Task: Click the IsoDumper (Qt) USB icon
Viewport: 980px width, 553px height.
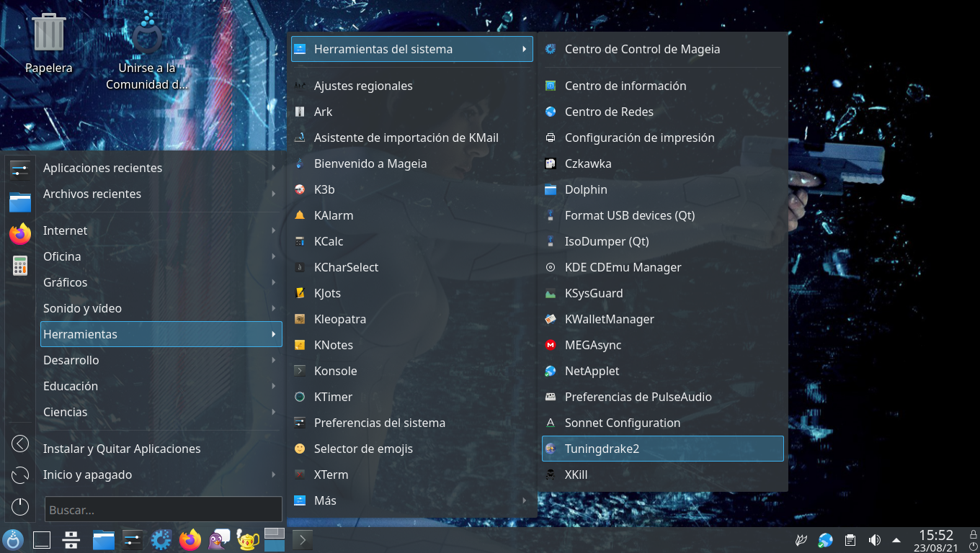Action: click(x=551, y=241)
